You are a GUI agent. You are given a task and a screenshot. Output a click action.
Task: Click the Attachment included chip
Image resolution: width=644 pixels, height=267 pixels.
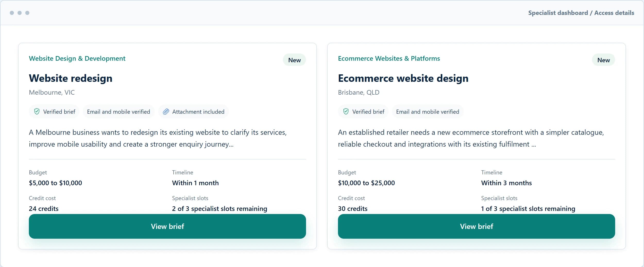(x=193, y=112)
